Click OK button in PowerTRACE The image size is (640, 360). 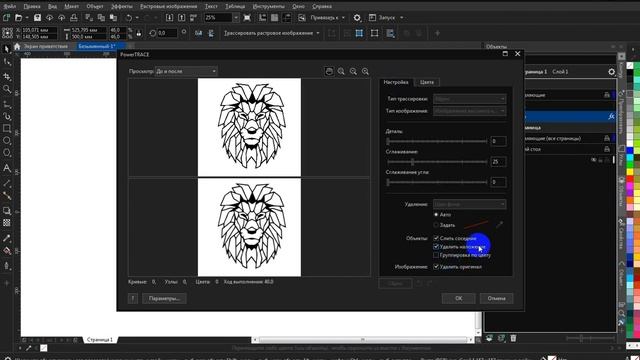click(x=458, y=298)
